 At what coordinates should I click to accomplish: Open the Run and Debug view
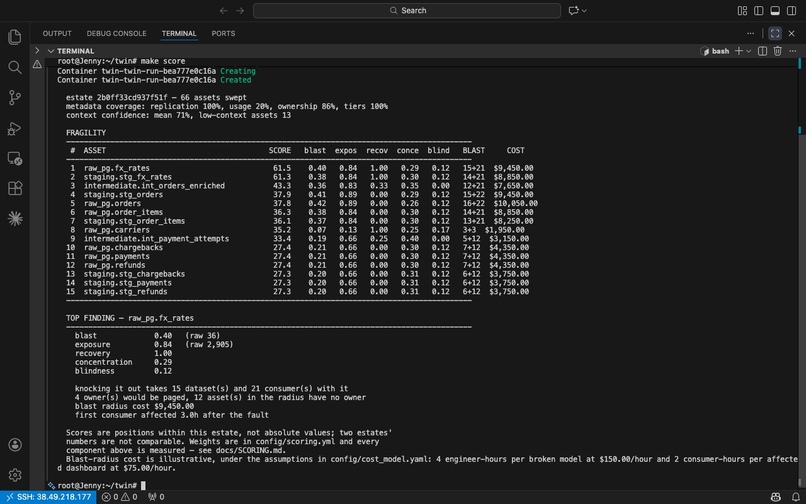coord(15,128)
